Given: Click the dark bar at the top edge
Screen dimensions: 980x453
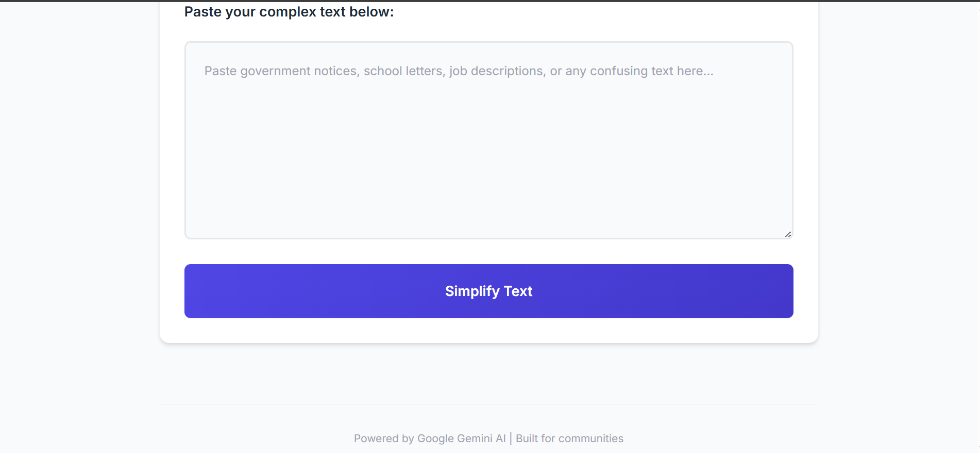Looking at the screenshot, I should (489, 1).
